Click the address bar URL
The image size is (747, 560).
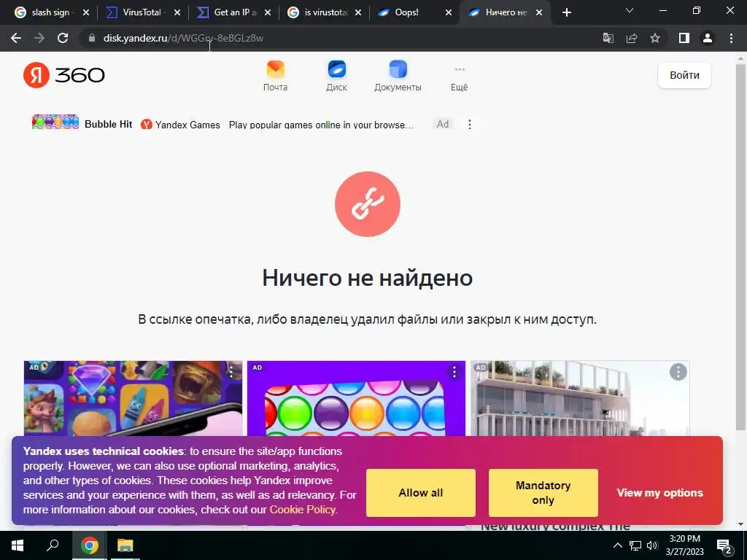pos(183,38)
